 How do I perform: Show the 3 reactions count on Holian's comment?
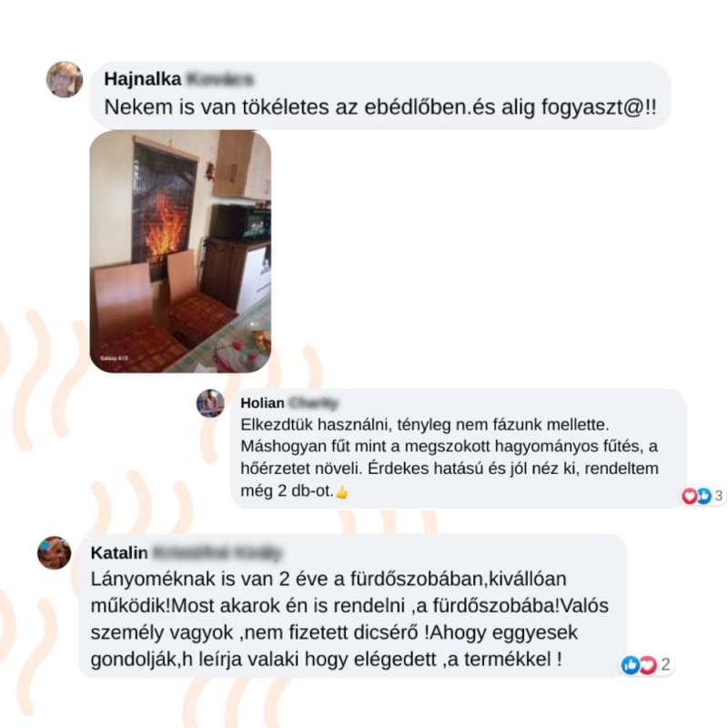click(718, 496)
